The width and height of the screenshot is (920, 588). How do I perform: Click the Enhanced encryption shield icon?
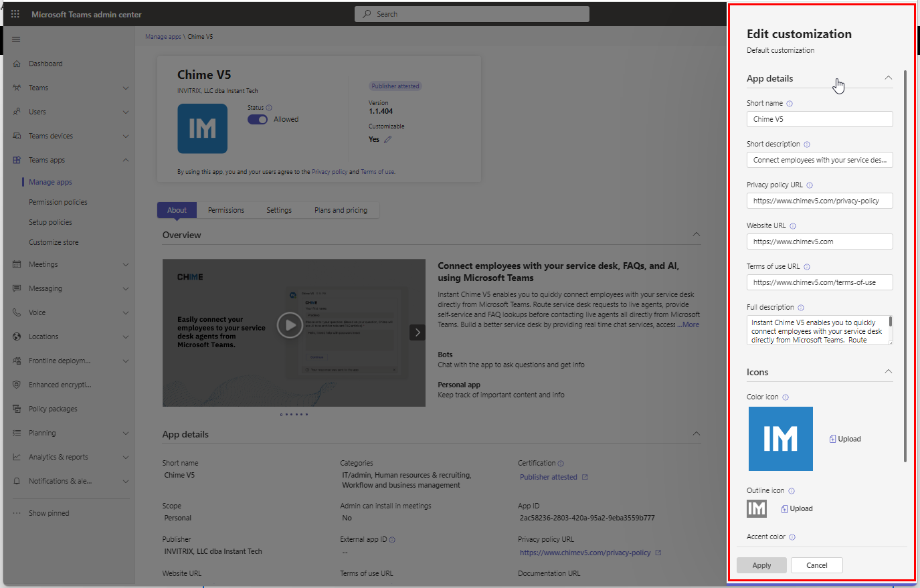click(17, 385)
